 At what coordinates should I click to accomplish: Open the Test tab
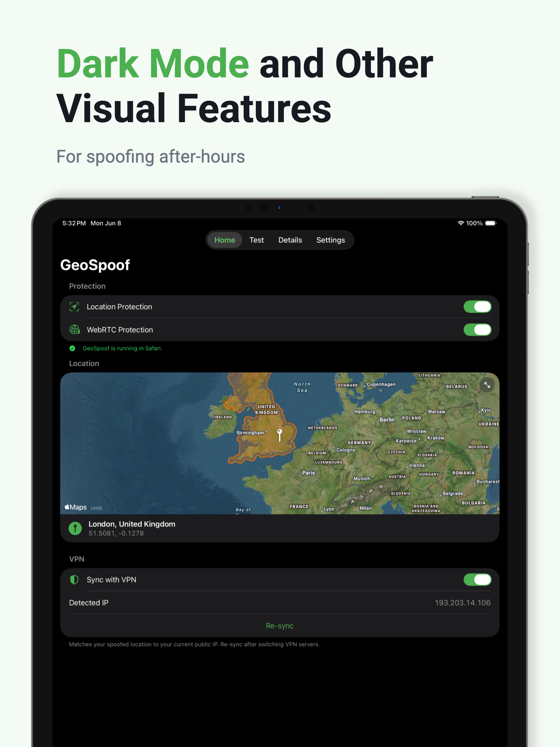click(257, 240)
